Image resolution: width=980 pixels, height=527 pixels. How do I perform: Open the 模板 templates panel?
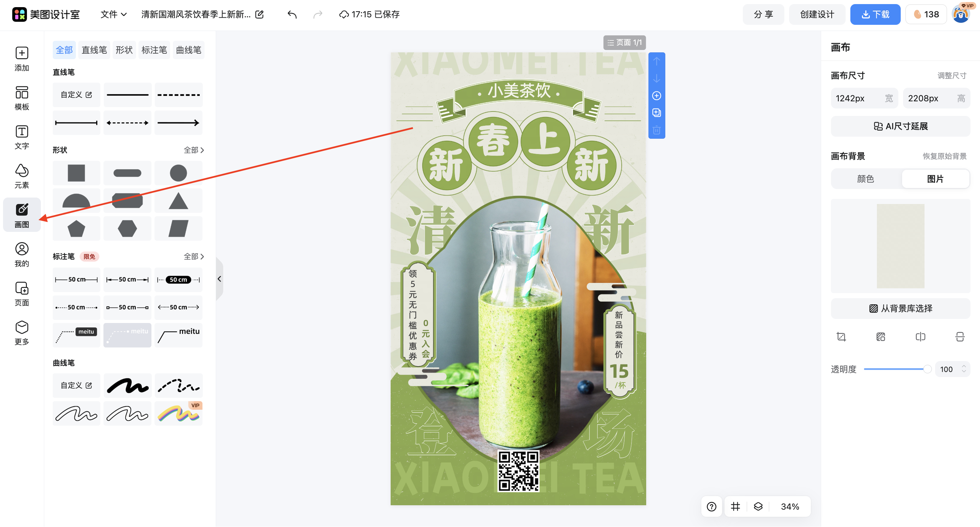point(22,98)
